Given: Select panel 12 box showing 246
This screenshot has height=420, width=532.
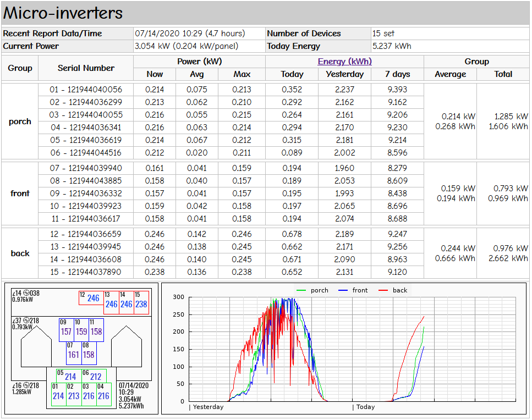Looking at the screenshot, I should click(91, 298).
